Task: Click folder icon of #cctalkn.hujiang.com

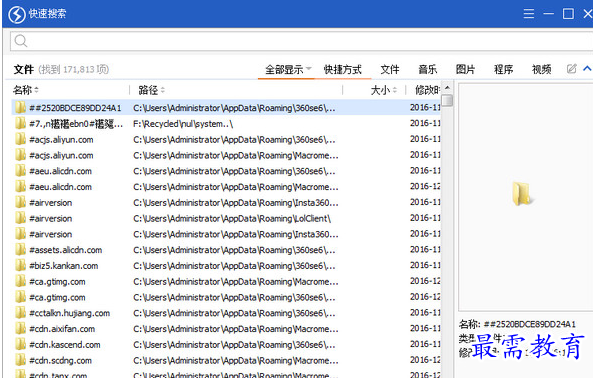Action: (x=20, y=313)
